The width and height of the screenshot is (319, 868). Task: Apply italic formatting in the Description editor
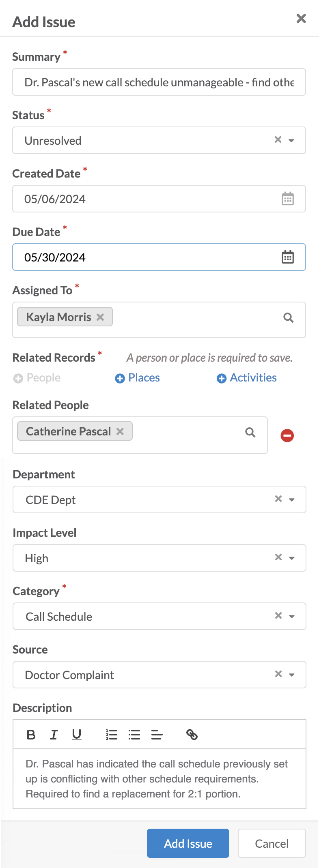[54, 734]
